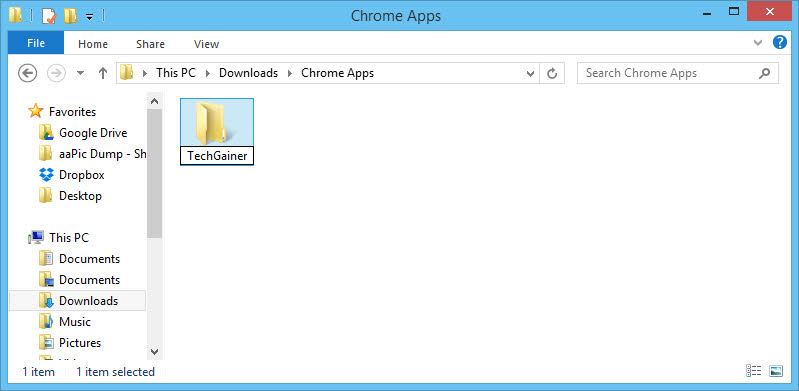The height and width of the screenshot is (391, 799).
Task: Click Chrome Apps in the address breadcrumb
Action: tap(337, 73)
